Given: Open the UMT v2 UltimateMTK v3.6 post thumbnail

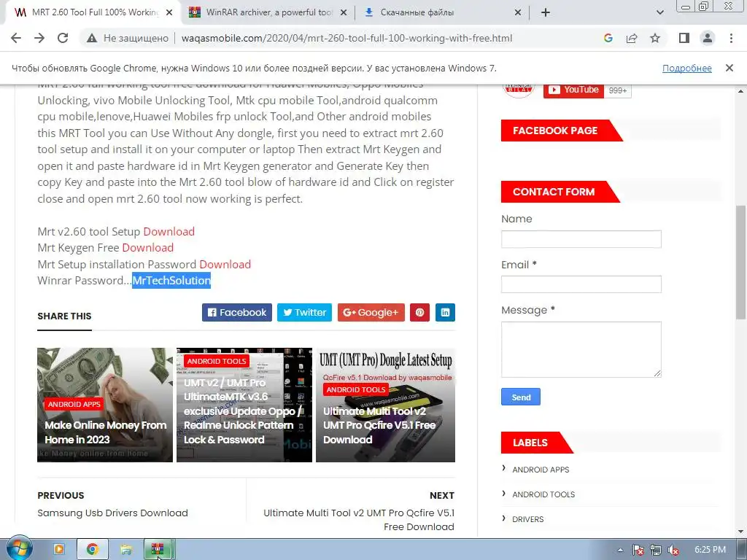Looking at the screenshot, I should click(244, 405).
